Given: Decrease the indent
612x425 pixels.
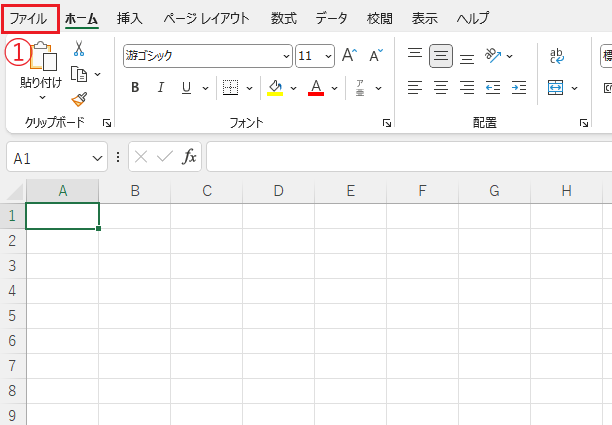Looking at the screenshot, I should (493, 87).
